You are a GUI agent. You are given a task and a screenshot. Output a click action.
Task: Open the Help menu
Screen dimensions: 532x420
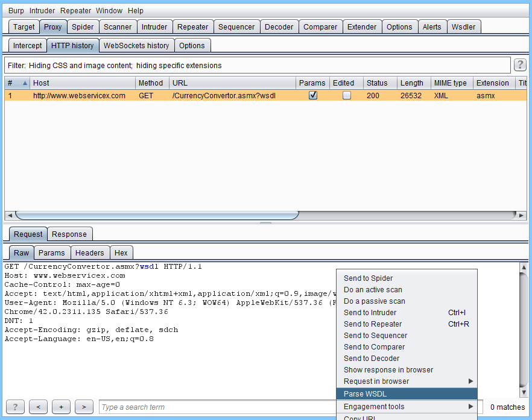click(x=135, y=10)
